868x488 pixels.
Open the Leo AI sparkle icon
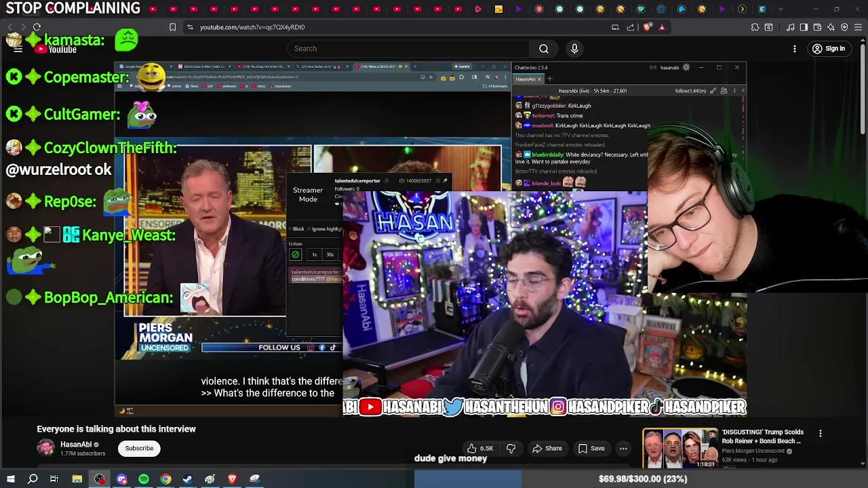[x=831, y=27]
